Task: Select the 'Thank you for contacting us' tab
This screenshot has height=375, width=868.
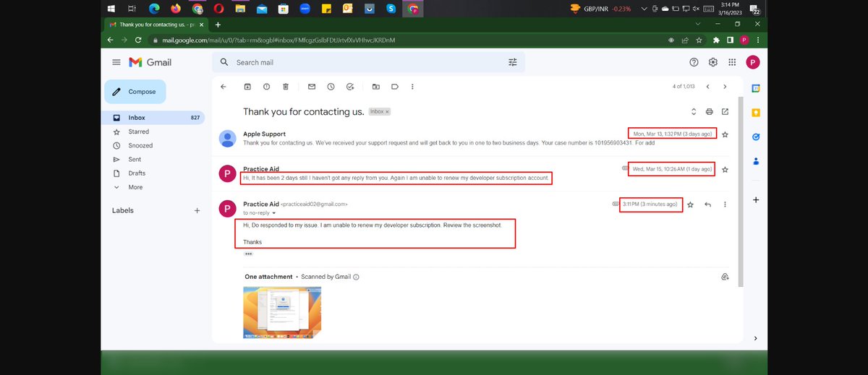Action: tap(156, 24)
